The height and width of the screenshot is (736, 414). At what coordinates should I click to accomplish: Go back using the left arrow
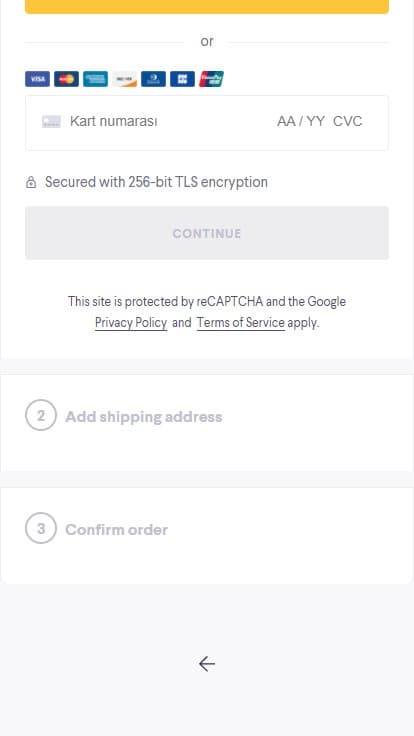[x=207, y=664]
